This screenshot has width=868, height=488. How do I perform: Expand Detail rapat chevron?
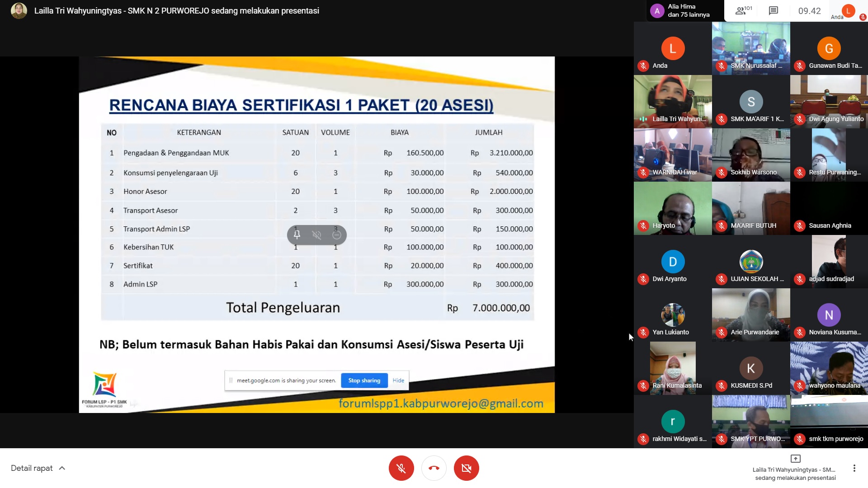pyautogui.click(x=62, y=468)
